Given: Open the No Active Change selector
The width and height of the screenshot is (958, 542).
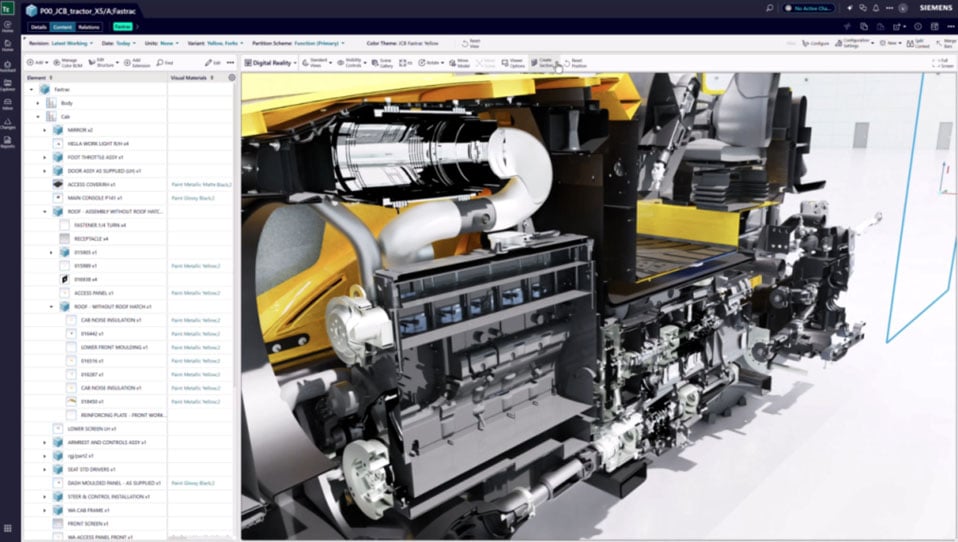Looking at the screenshot, I should [x=809, y=8].
